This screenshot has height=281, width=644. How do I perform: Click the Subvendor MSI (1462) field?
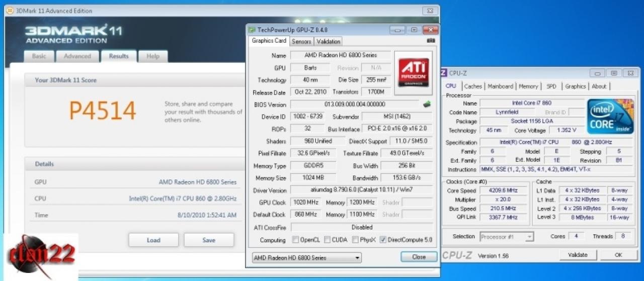click(397, 117)
